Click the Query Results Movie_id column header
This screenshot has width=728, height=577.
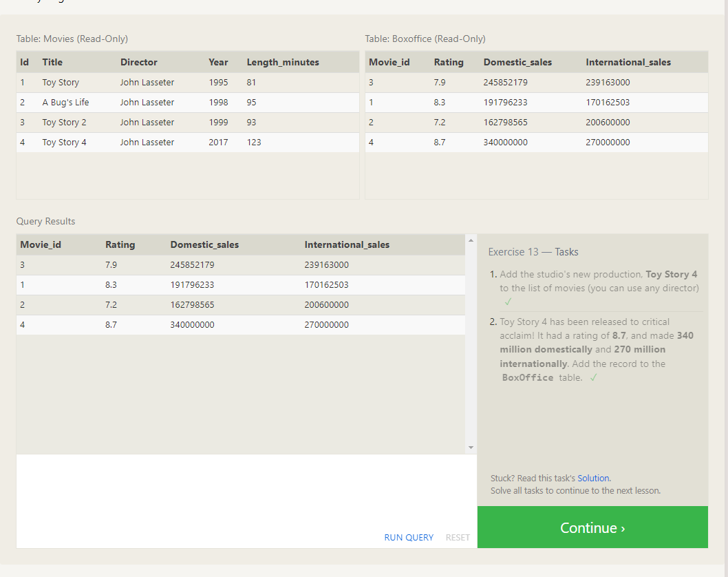[x=41, y=245]
